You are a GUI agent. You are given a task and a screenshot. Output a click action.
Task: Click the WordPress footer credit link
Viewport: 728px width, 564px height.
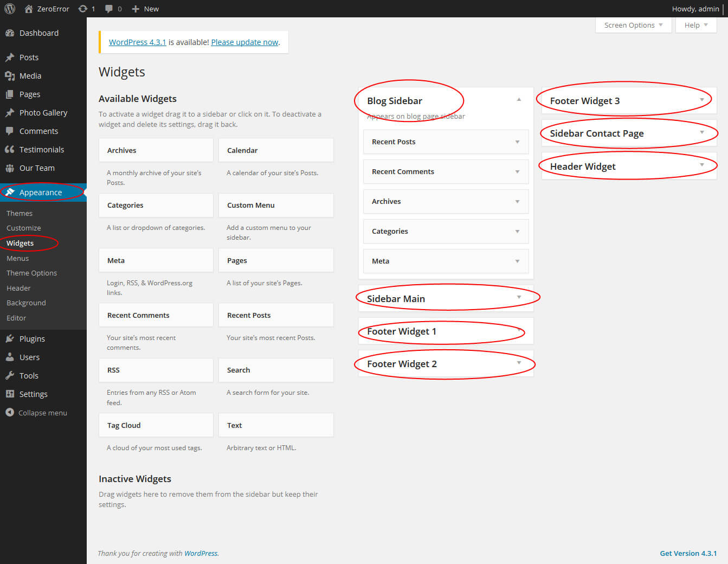pos(201,553)
